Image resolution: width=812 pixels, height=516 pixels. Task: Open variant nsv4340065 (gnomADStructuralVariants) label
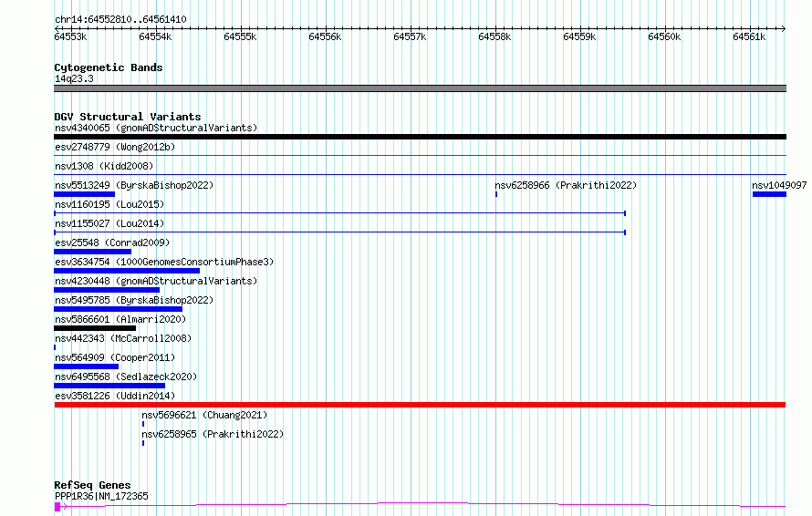tap(156, 128)
